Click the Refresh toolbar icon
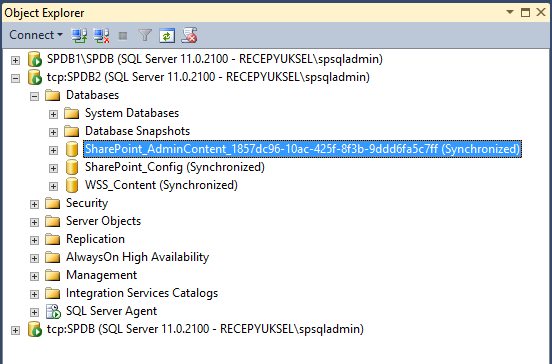The image size is (552, 364). point(167,35)
